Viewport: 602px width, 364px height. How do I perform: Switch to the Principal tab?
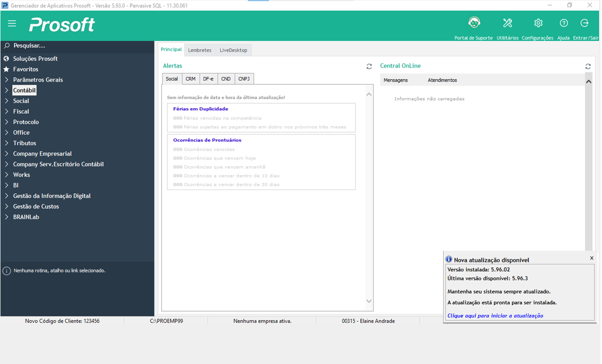(171, 50)
